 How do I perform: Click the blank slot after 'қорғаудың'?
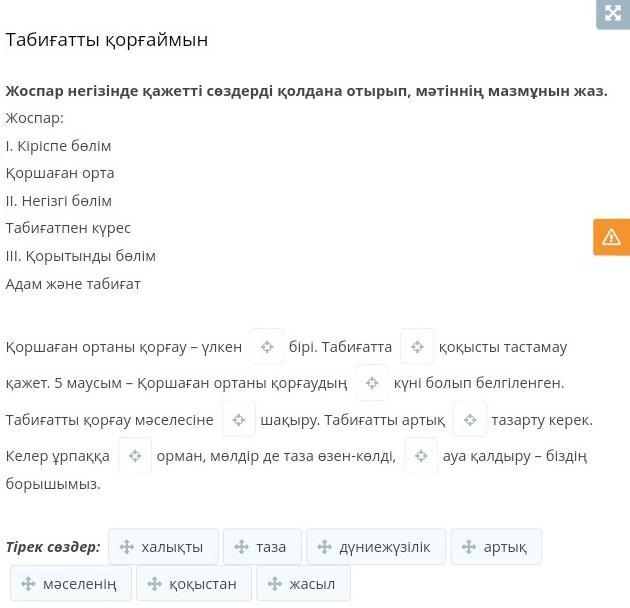372,383
